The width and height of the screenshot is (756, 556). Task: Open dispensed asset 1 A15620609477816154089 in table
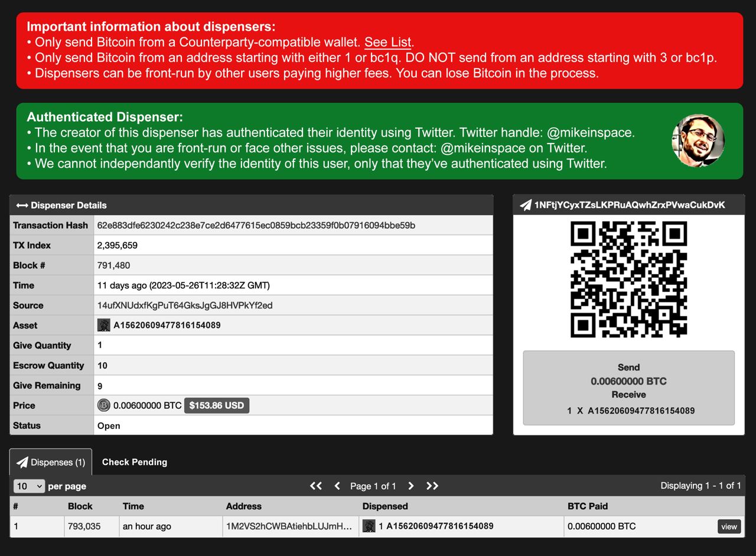436,526
